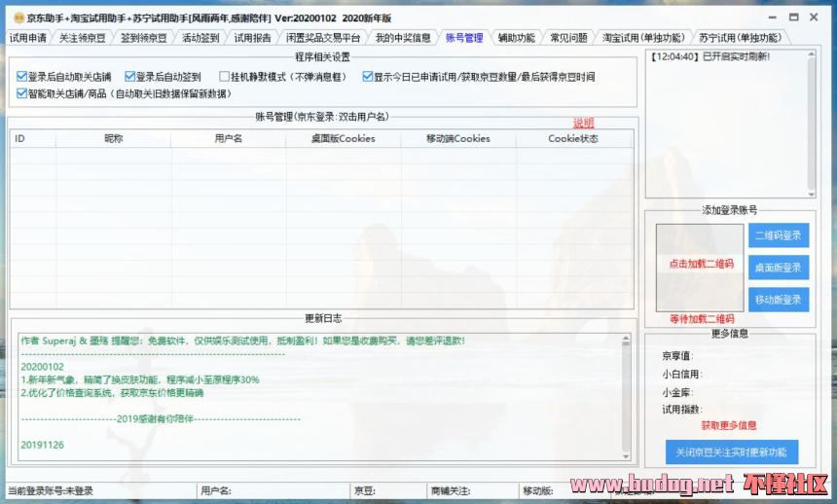The image size is (837, 504).
Task: Open 淘宝试用(单独功能) tab
Action: 643,38
